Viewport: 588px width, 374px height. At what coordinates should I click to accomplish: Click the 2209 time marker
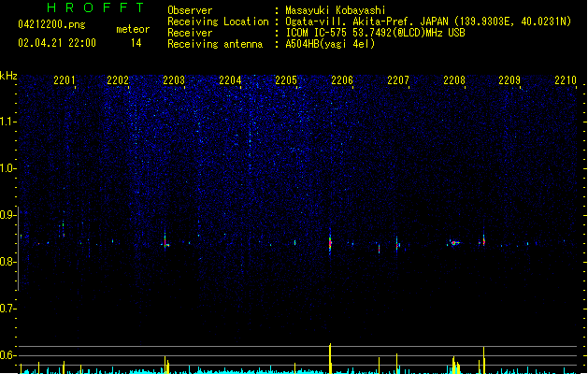click(x=509, y=80)
